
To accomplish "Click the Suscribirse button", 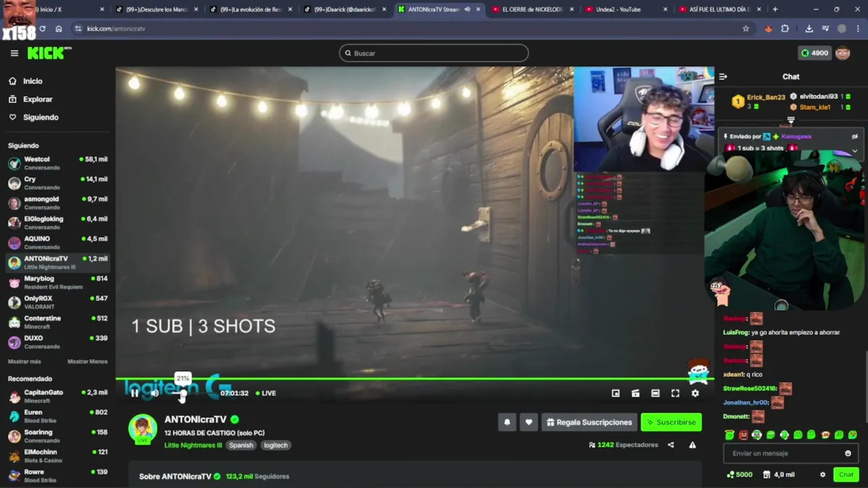I will coord(671,422).
